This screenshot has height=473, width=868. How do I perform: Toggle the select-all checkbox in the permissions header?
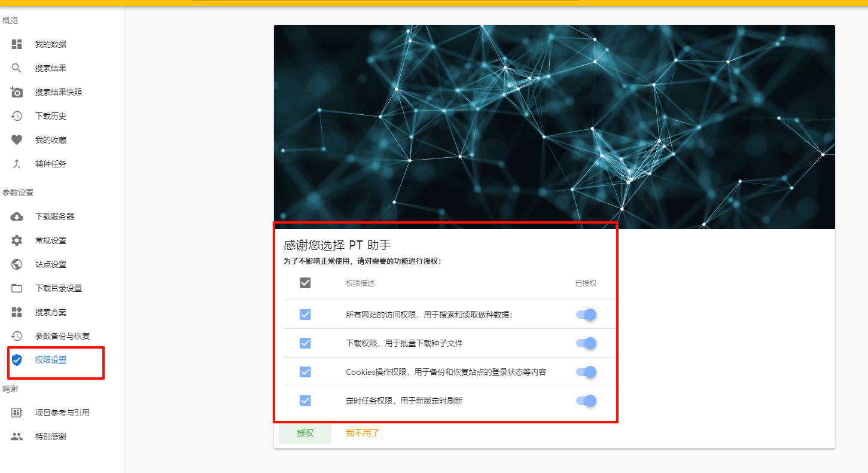[x=305, y=283]
